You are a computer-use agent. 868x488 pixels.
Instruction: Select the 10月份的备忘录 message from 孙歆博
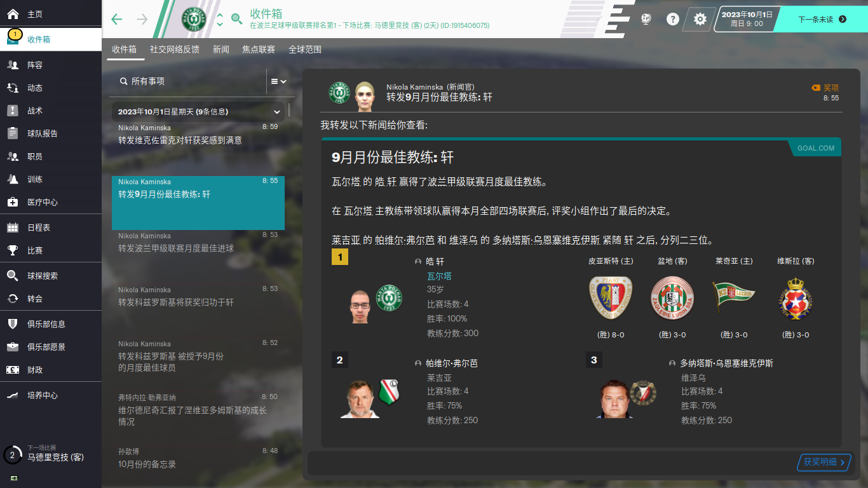pyautogui.click(x=198, y=457)
